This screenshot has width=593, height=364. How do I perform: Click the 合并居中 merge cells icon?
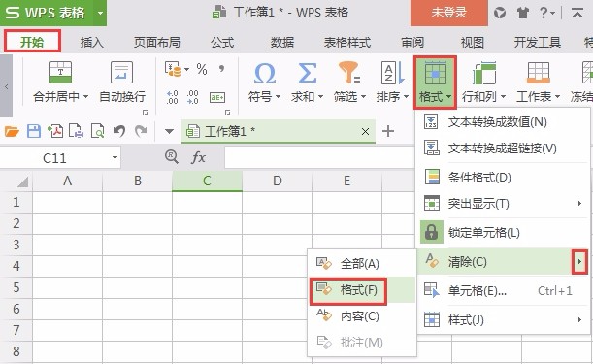coord(60,72)
